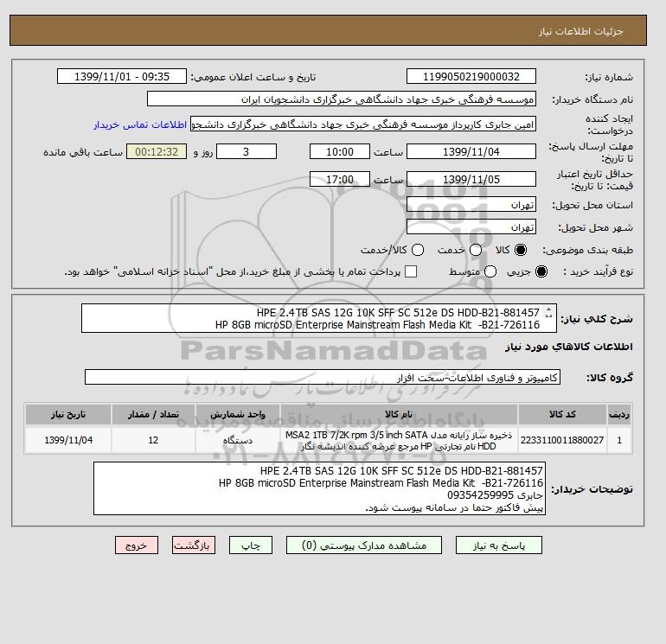Screen dimensions: 666x644
Task: Click the پاسخ به نیاز button
Action: point(499,545)
